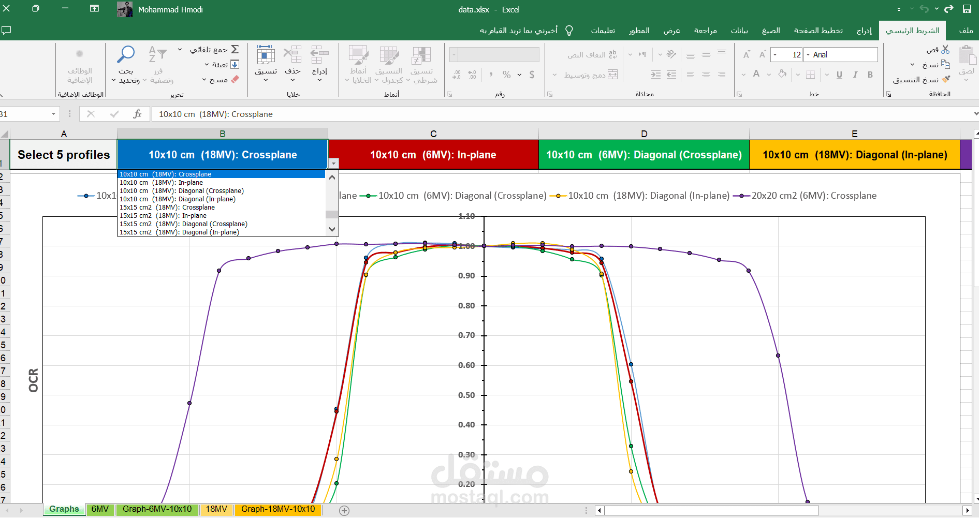The width and height of the screenshot is (980, 518).
Task: Click the horizontal sheet scrollbar thumb
Action: pos(711,511)
